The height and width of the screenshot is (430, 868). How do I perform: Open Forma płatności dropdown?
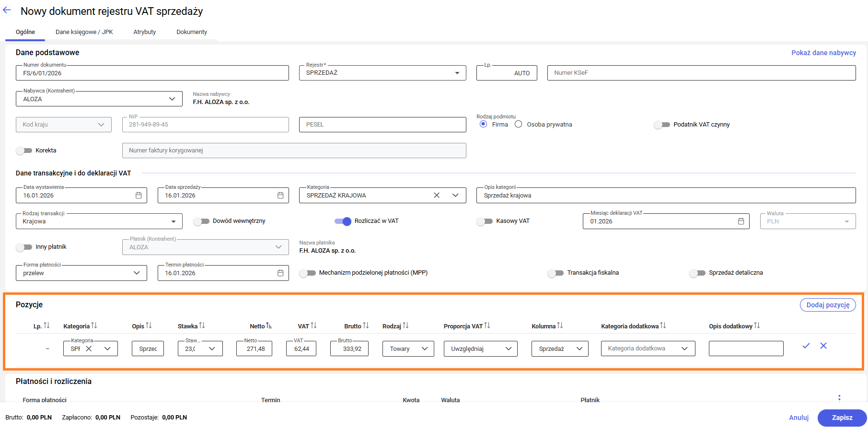137,273
